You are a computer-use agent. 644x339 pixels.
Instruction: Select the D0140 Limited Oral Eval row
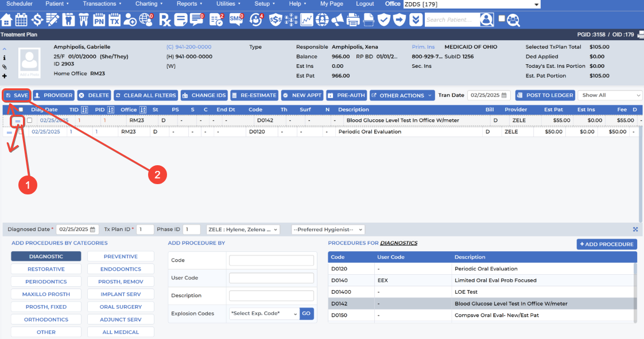point(480,280)
